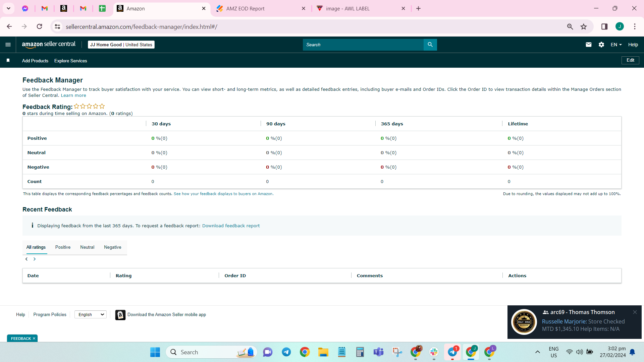Image resolution: width=644 pixels, height=362 pixels.
Task: Switch to the first Gmail pinned tab
Action: click(x=45, y=8)
